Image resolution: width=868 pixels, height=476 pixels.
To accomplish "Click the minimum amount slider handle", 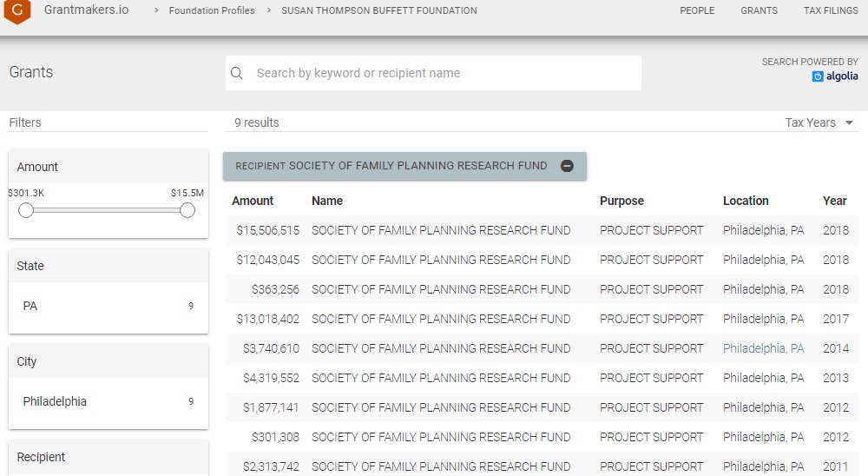I will (26, 210).
